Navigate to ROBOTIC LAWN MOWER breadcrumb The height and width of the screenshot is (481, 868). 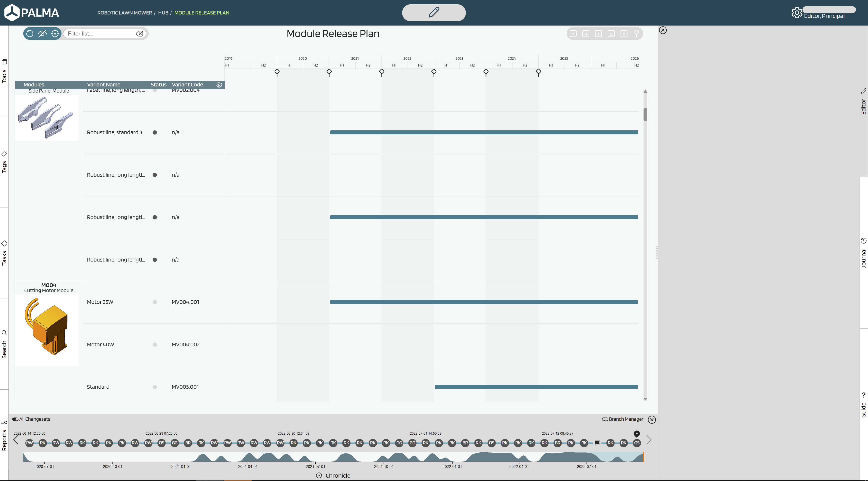tap(125, 13)
